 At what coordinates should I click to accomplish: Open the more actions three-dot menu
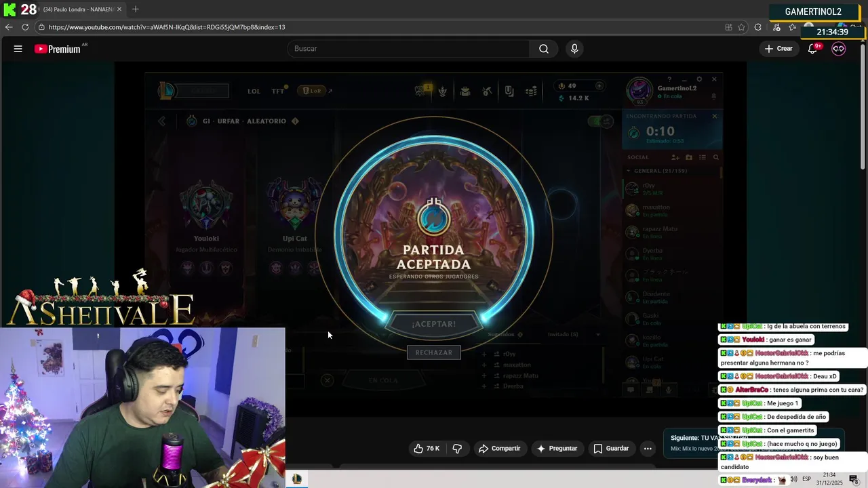648,449
